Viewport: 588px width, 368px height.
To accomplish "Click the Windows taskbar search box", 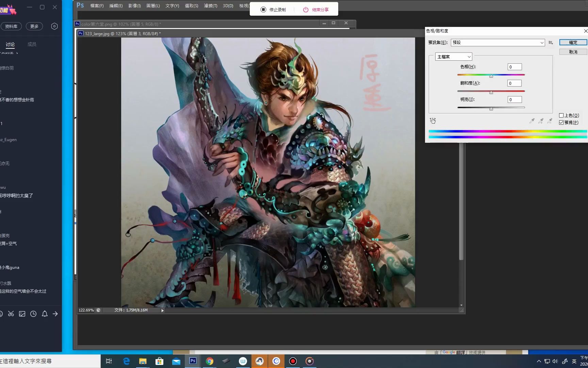I will [50, 361].
